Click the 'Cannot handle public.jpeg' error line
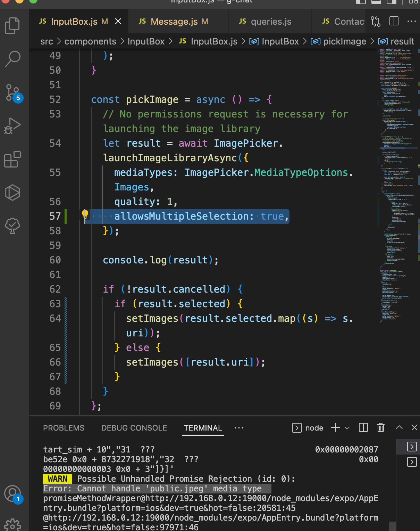Screen dimensions: 420x531 [x=157, y=489]
